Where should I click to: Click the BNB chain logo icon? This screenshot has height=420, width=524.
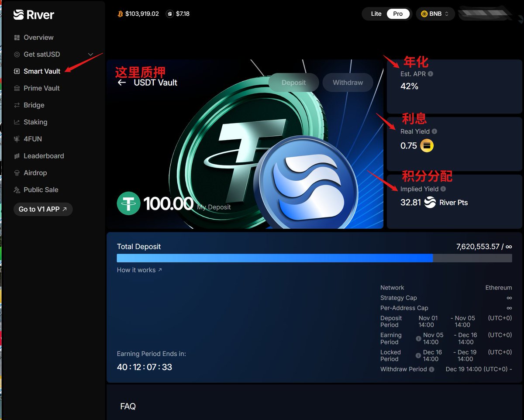pos(424,14)
